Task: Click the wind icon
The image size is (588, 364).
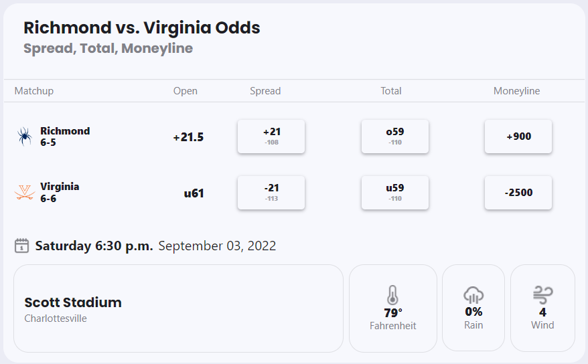Action: click(x=542, y=294)
